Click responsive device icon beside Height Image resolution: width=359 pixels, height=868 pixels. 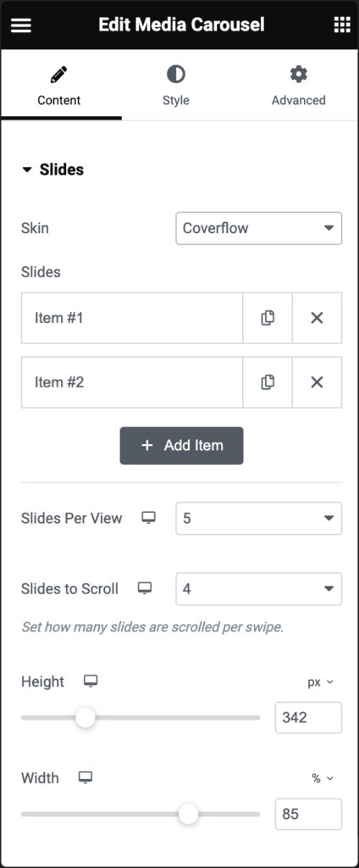coord(91,682)
